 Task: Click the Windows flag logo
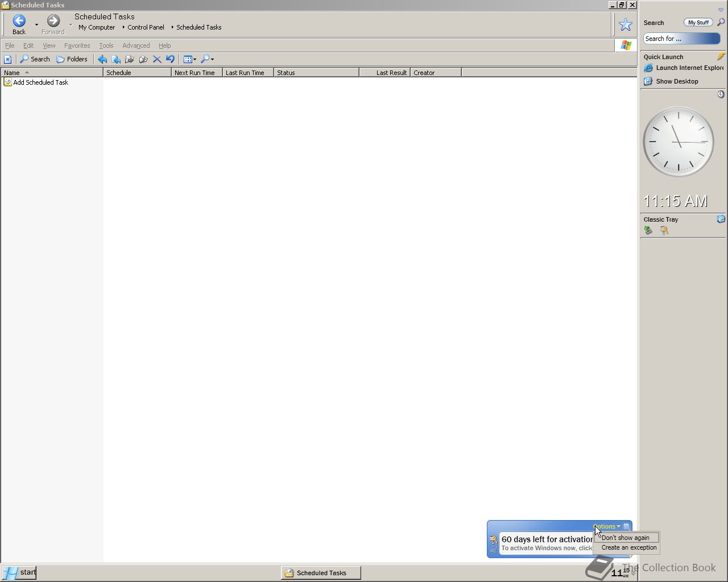point(626,45)
